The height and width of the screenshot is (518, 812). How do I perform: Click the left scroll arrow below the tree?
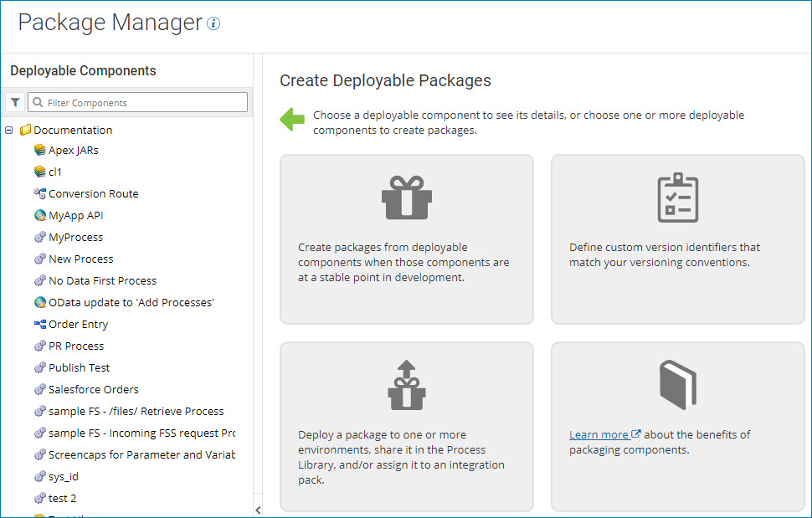pyautogui.click(x=258, y=510)
